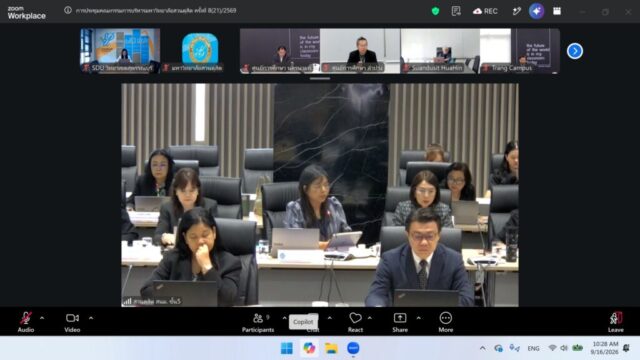Click the Zoom taskbar icon

(353, 348)
